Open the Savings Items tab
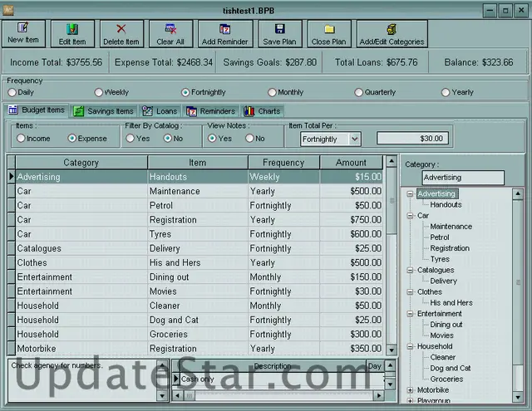Viewport: 532px width, 411px height. tap(104, 111)
